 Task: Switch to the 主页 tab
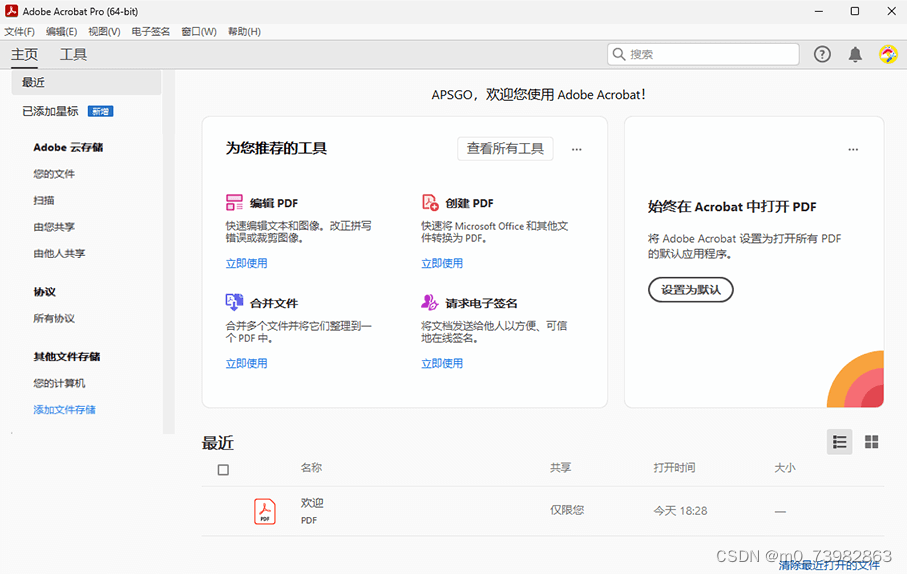click(24, 54)
